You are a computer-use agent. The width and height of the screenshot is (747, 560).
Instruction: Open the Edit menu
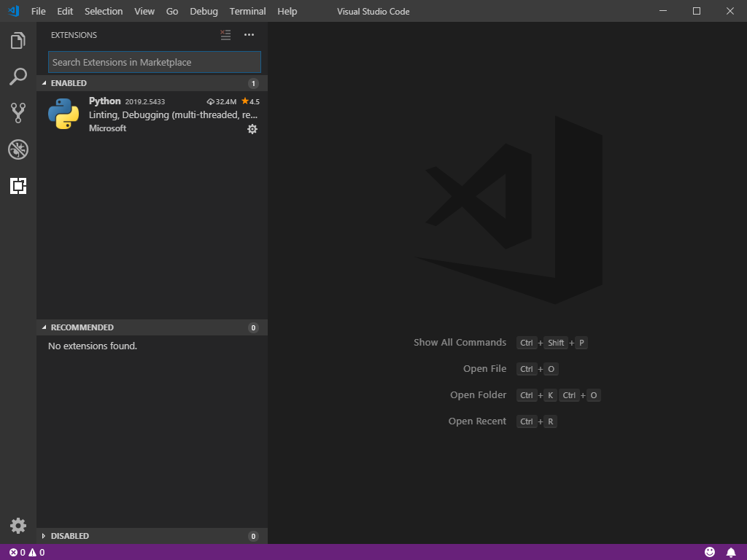point(65,12)
